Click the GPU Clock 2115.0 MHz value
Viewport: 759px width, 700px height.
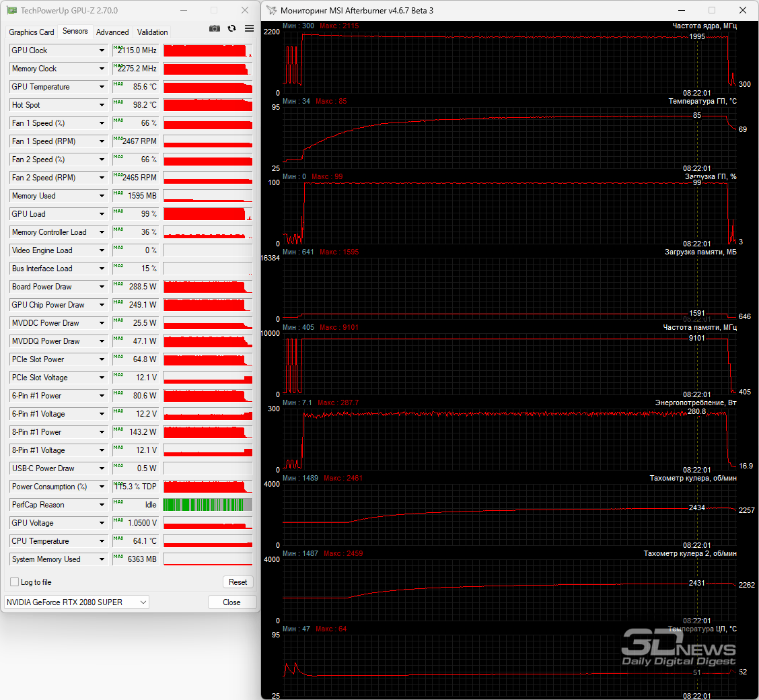(x=135, y=50)
